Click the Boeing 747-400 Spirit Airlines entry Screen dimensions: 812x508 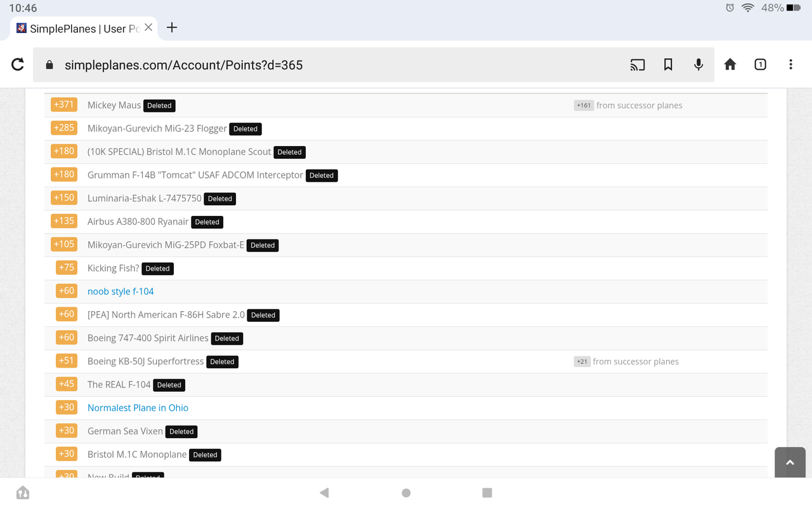[148, 338]
